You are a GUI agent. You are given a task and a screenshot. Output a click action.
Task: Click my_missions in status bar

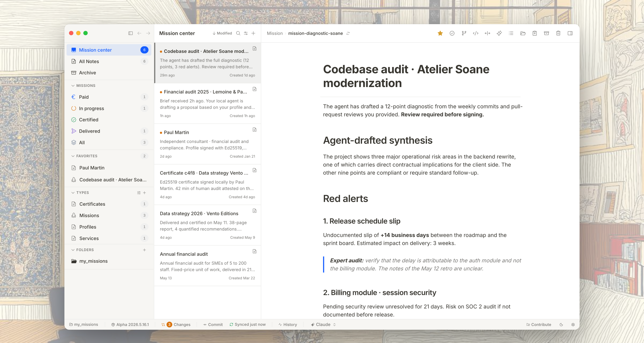[x=84, y=325]
